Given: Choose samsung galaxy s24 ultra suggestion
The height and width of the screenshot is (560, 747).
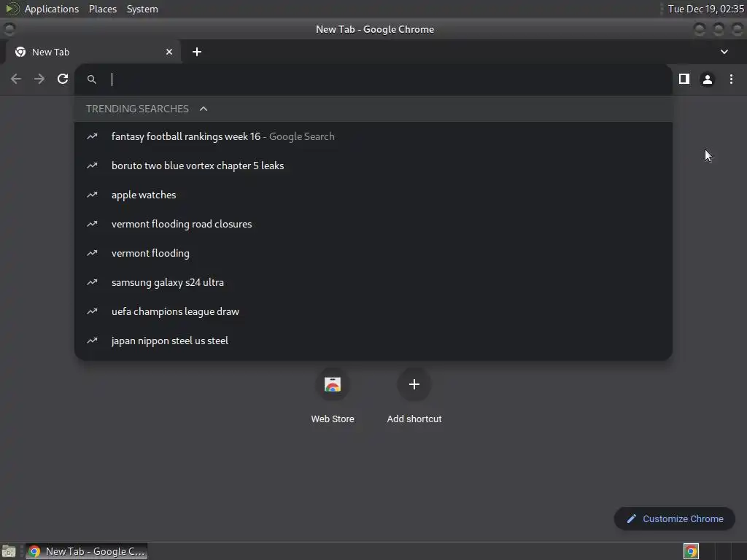Looking at the screenshot, I should (373, 282).
